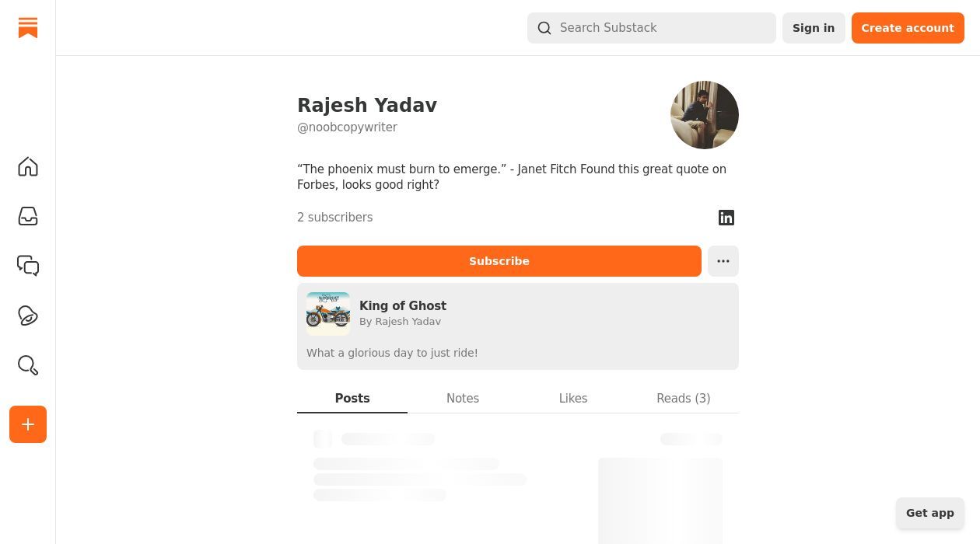980x544 pixels.
Task: Switch to the Likes tab
Action: [x=573, y=398]
